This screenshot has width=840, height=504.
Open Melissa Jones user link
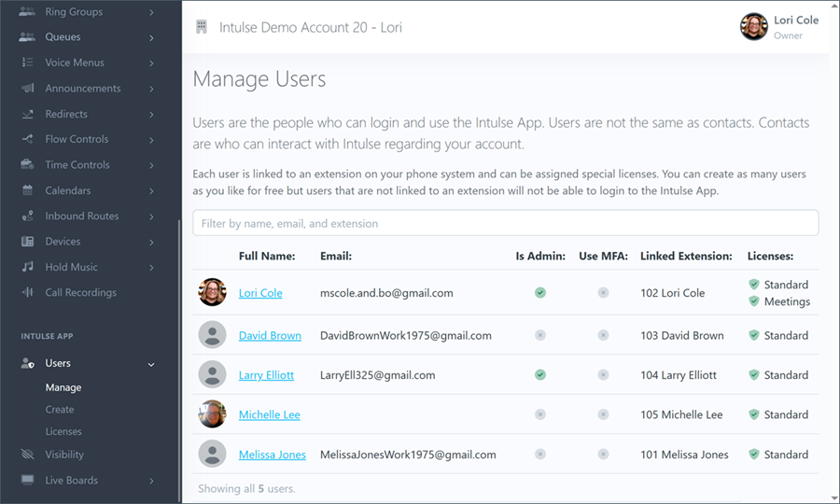[x=272, y=455]
